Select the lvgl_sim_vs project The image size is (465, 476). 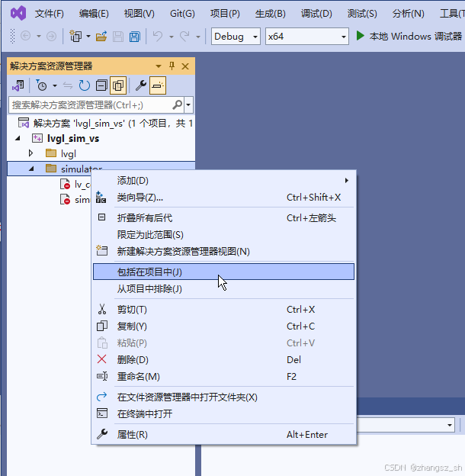coord(73,138)
